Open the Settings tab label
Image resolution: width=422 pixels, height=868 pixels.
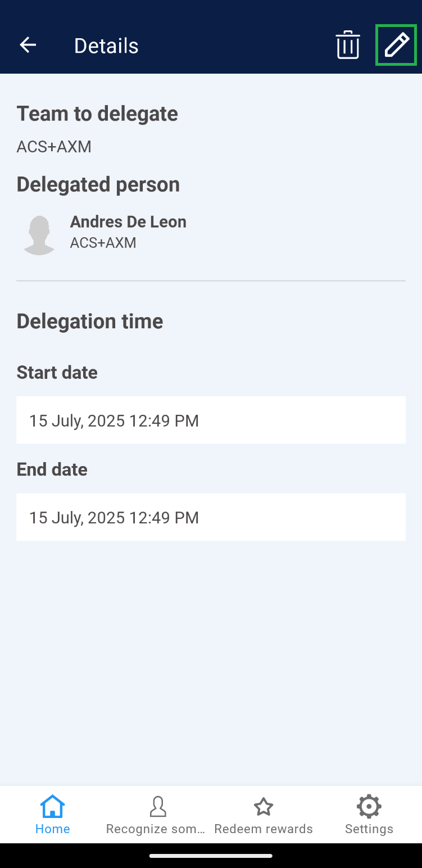(x=369, y=829)
